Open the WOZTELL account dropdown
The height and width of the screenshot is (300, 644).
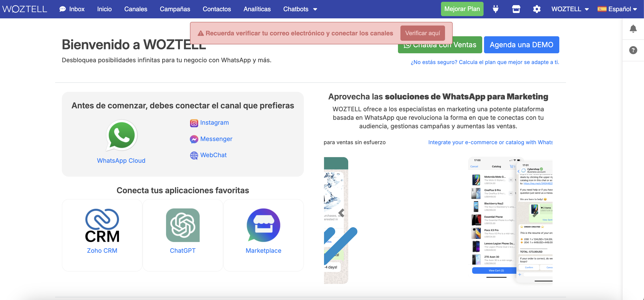pos(570,9)
